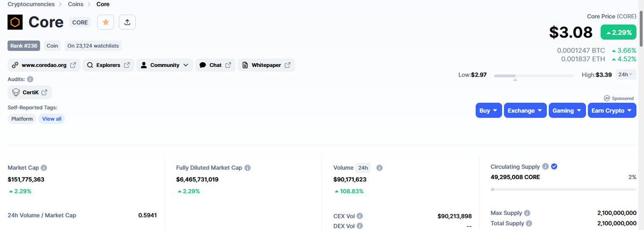
Task: Open the Exchange dropdown
Action: click(525, 110)
